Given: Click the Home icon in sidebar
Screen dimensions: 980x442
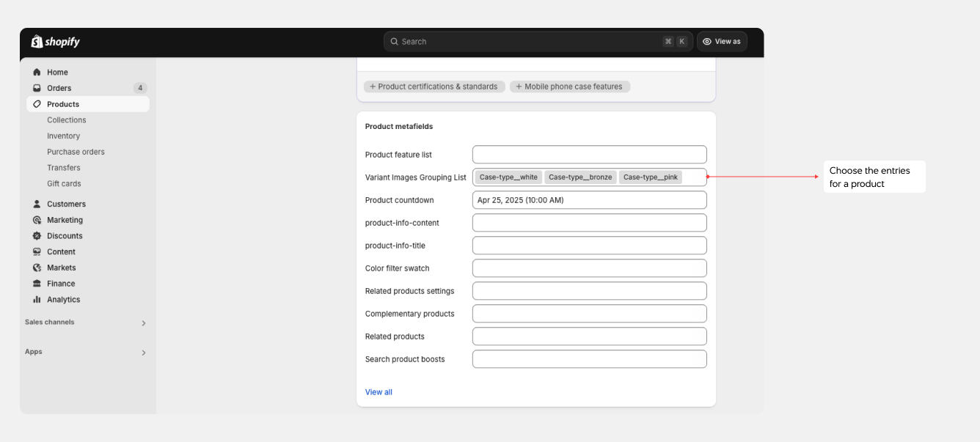Looking at the screenshot, I should point(37,73).
